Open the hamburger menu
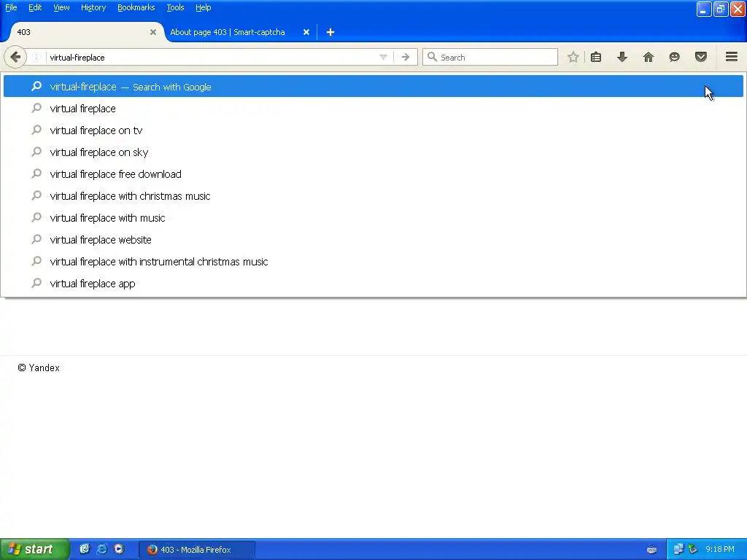747x560 pixels. [732, 57]
